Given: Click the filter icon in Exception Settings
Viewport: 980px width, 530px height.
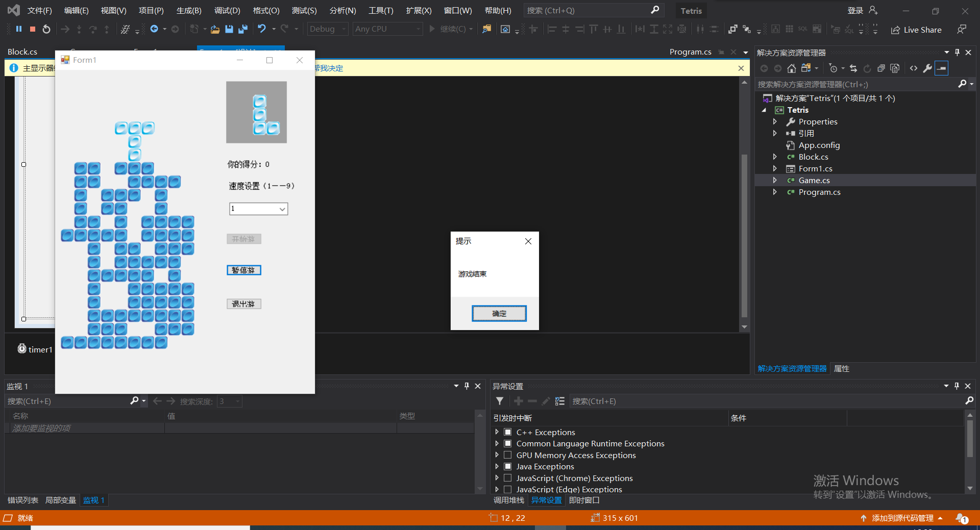Looking at the screenshot, I should [500, 401].
